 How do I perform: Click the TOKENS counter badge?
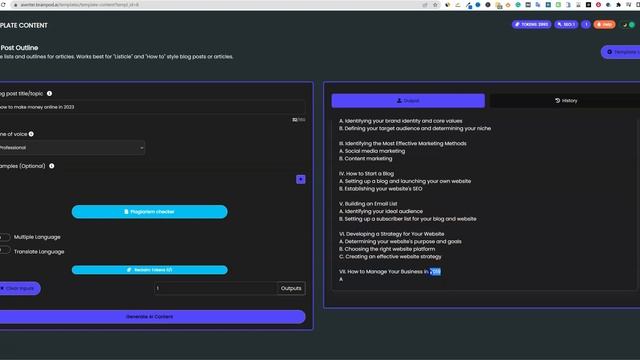point(531,24)
